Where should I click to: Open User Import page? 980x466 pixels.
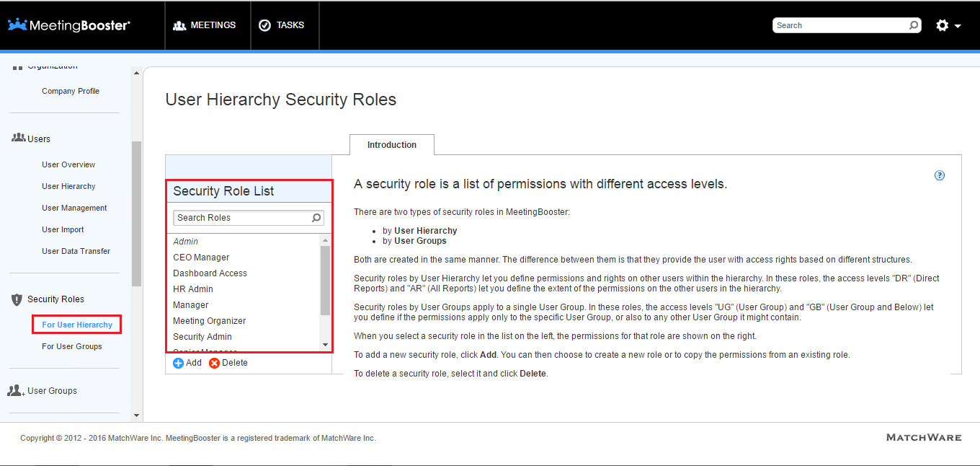[63, 229]
